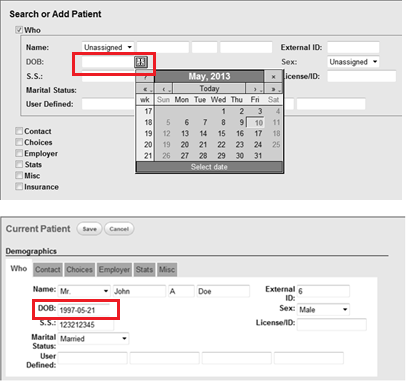The image size is (411, 386).
Task: Click the calendar help question mark
Action: (x=145, y=77)
